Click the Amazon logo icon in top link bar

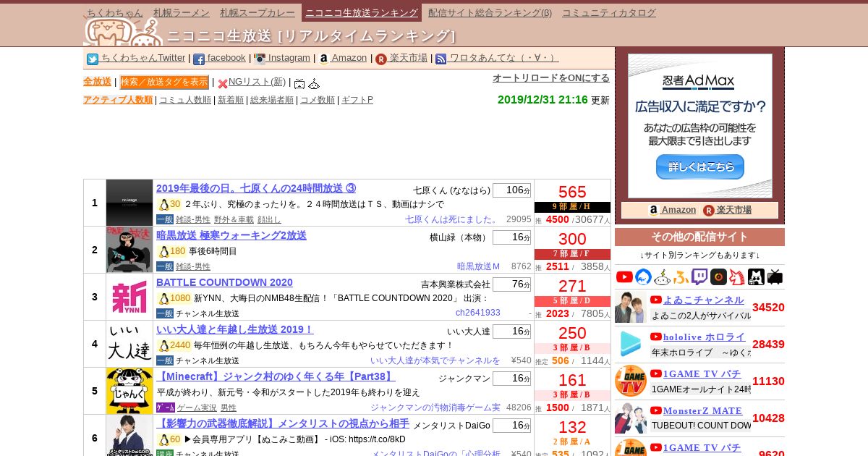[323, 59]
